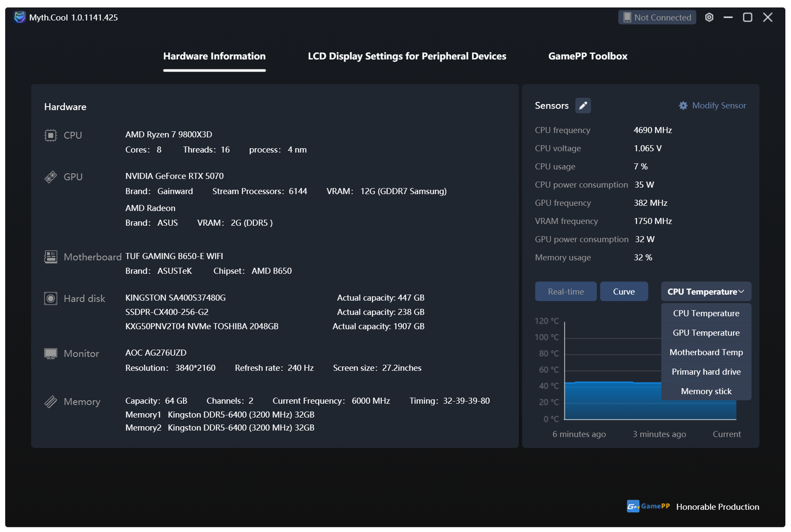Click the Resolution 3840*2160 value
The image size is (791, 532).
click(x=195, y=368)
